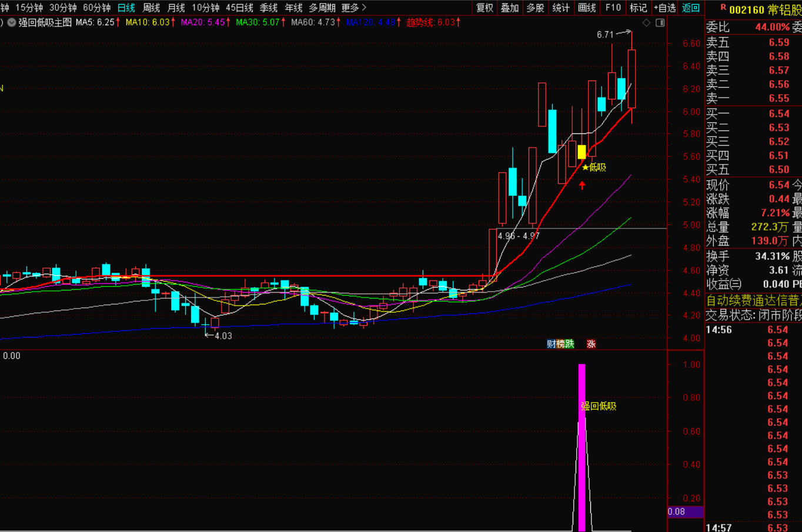Click the magenta 强回低吸 signal bar
Image resolution: width=802 pixels, height=532 pixels.
[x=582, y=447]
